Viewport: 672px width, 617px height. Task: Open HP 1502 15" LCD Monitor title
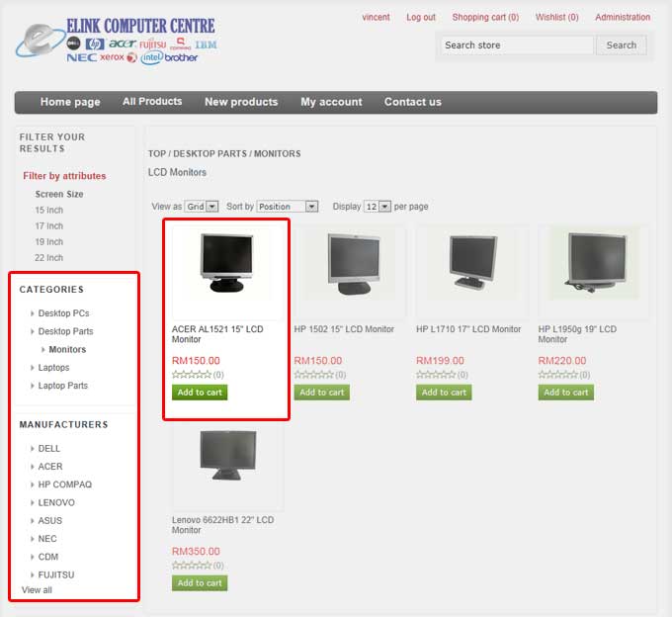(344, 329)
